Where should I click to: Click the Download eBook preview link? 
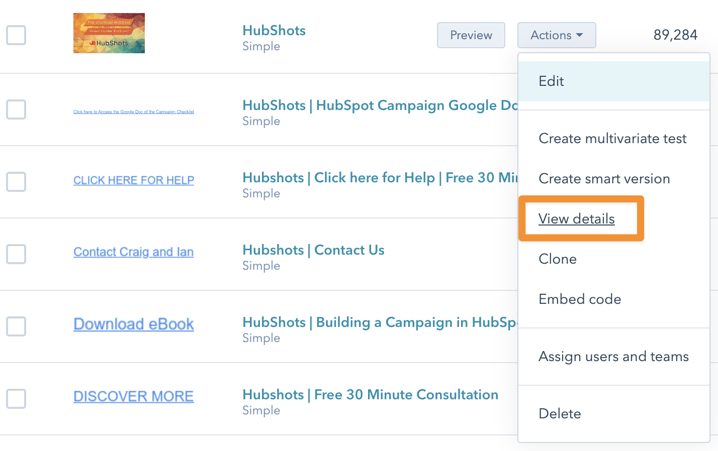click(x=133, y=324)
